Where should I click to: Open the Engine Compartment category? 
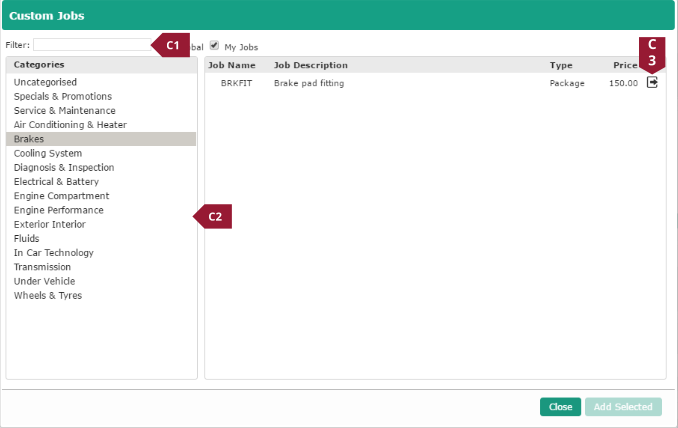[61, 196]
